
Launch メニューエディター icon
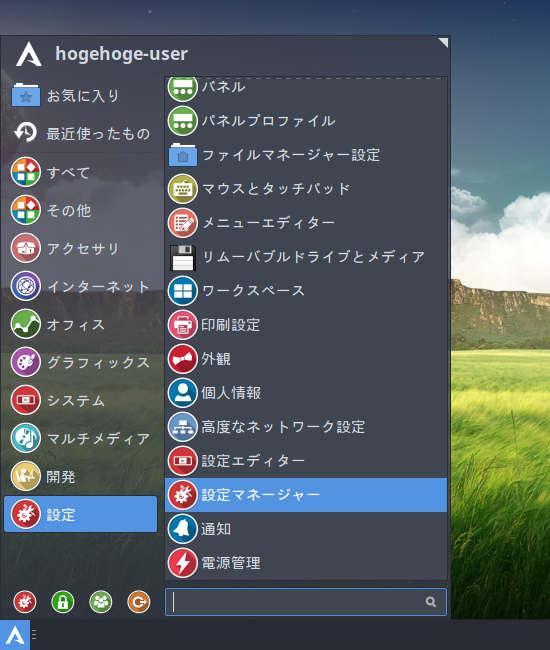tap(182, 223)
